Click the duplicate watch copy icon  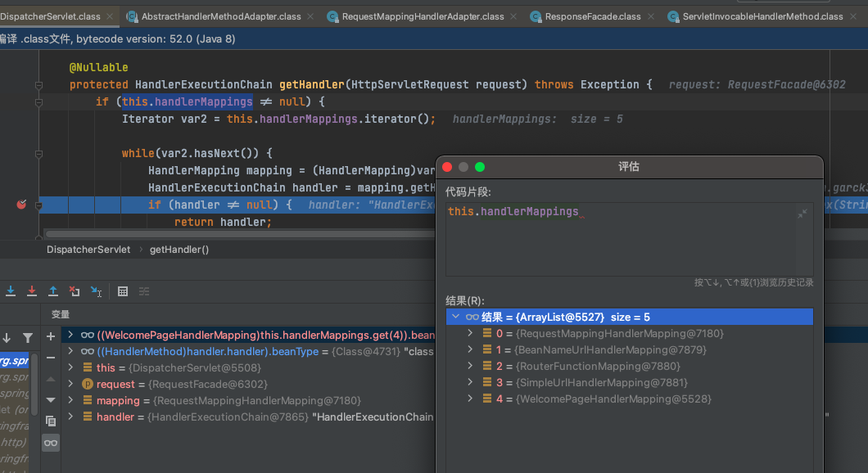[51, 421]
